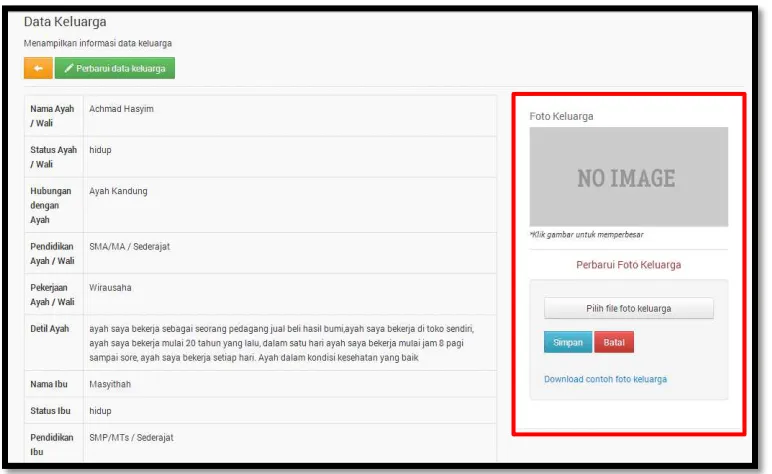Click the Masyithah name value
Viewport: 772px width, 474px height.
click(110, 384)
